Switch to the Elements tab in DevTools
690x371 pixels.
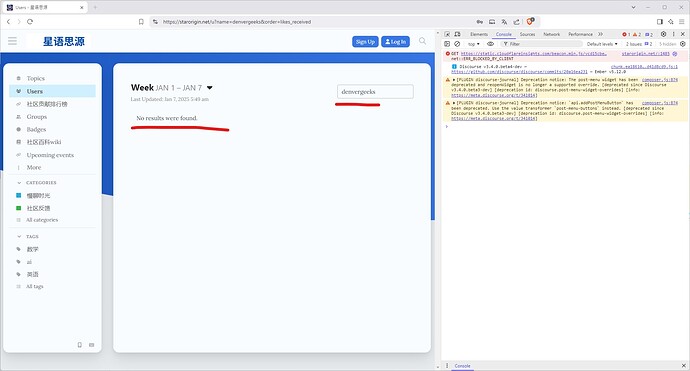[x=479, y=34]
